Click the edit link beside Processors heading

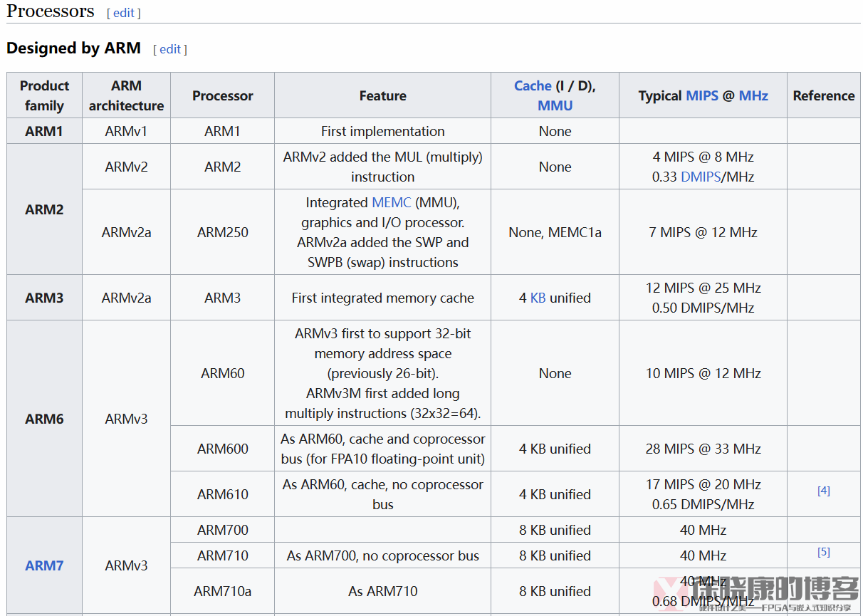(x=124, y=13)
